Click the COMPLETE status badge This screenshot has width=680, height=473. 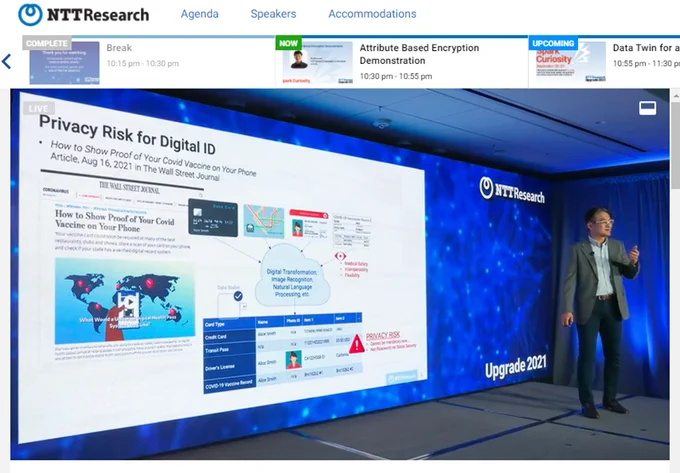[x=47, y=43]
